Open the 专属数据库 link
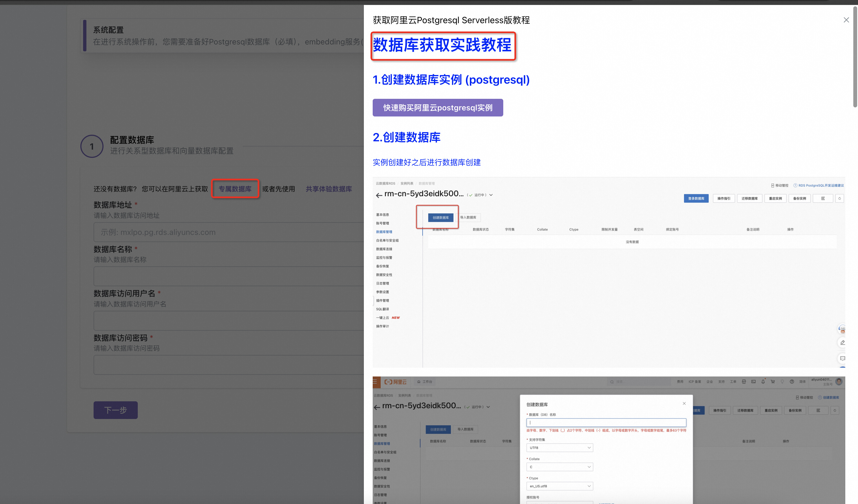The image size is (858, 504). click(235, 189)
